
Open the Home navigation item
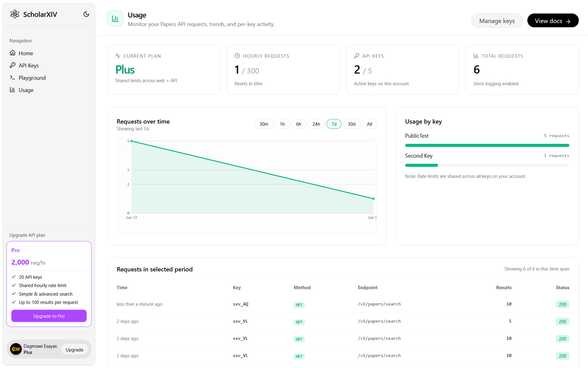[x=49, y=53]
